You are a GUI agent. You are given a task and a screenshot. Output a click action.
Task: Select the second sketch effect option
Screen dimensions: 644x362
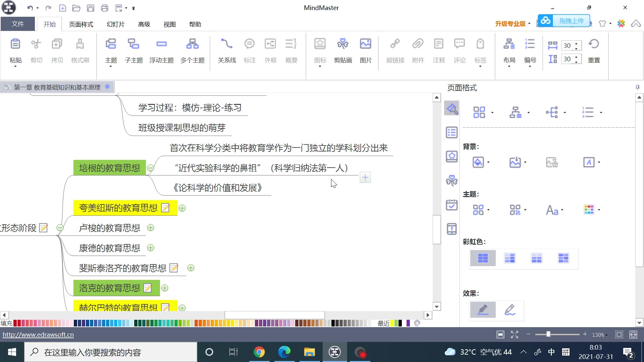[509, 310]
